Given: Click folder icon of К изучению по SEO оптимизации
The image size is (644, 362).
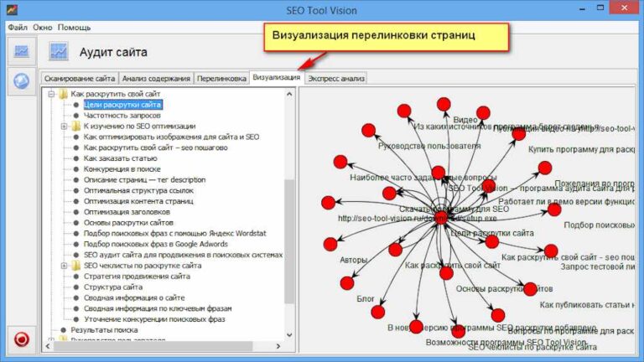Looking at the screenshot, I should (x=76, y=126).
